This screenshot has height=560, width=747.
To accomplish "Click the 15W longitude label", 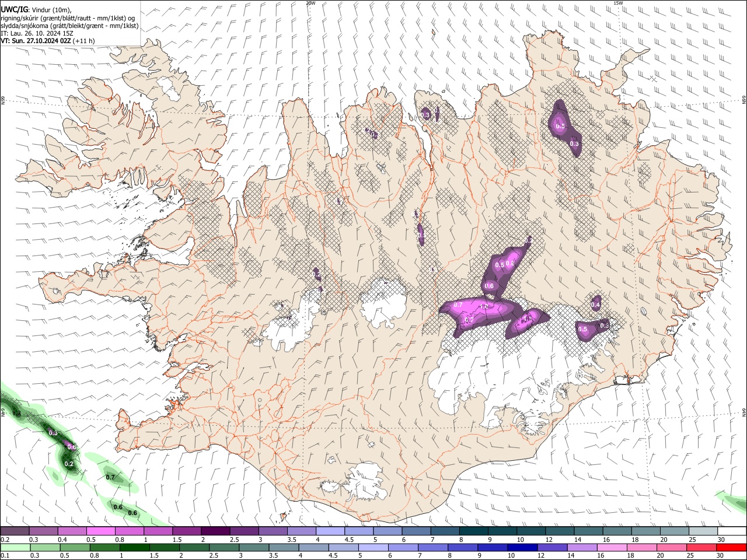I will pyautogui.click(x=618, y=2).
